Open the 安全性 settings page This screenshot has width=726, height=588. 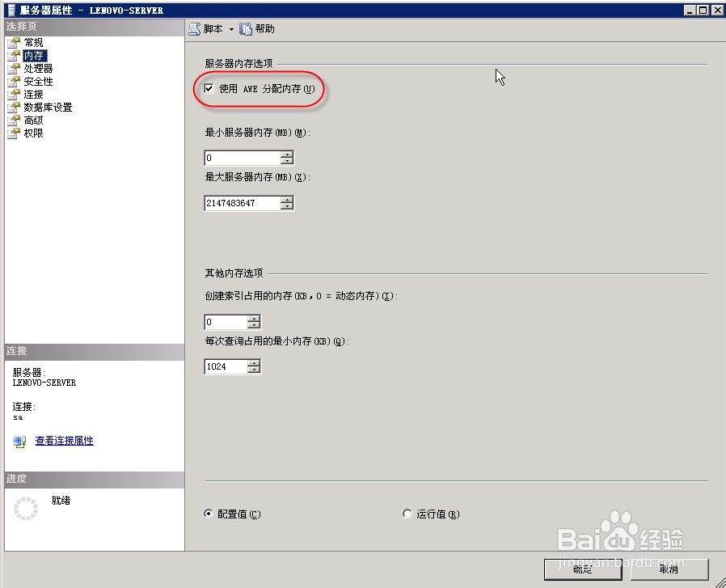[37, 81]
